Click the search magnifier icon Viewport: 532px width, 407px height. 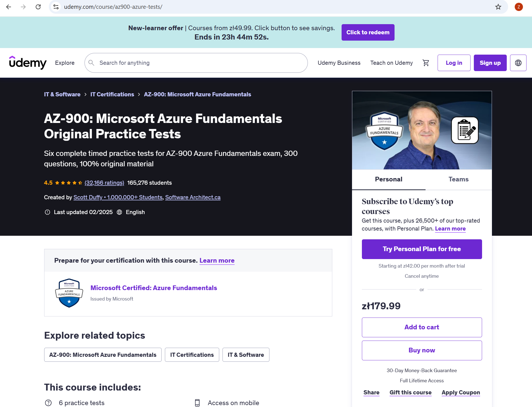[x=92, y=63]
